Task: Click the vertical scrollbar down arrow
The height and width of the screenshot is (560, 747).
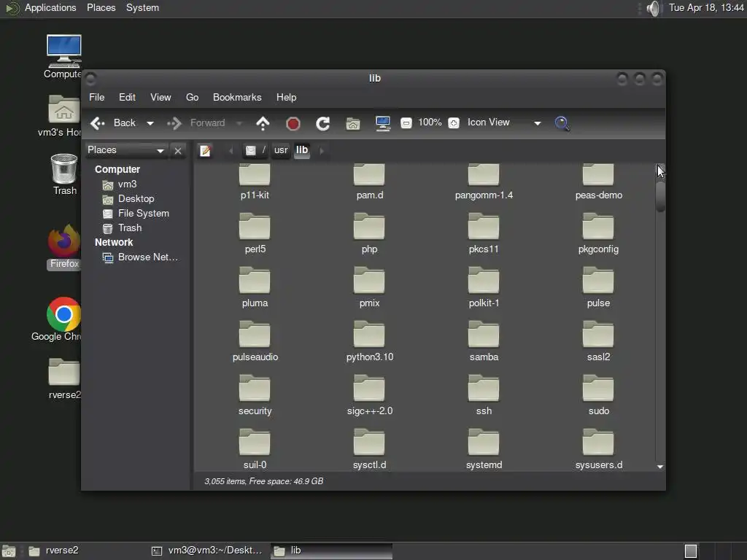Action: click(660, 466)
